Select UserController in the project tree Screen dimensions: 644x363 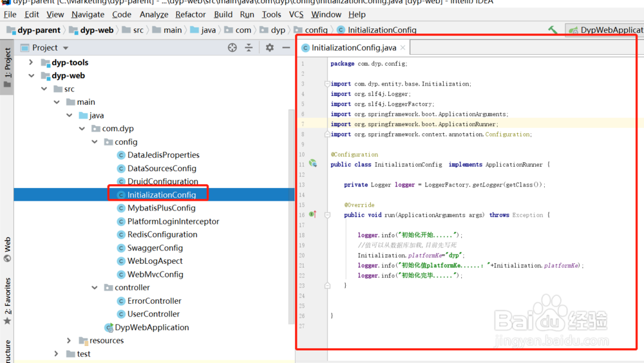[154, 313]
